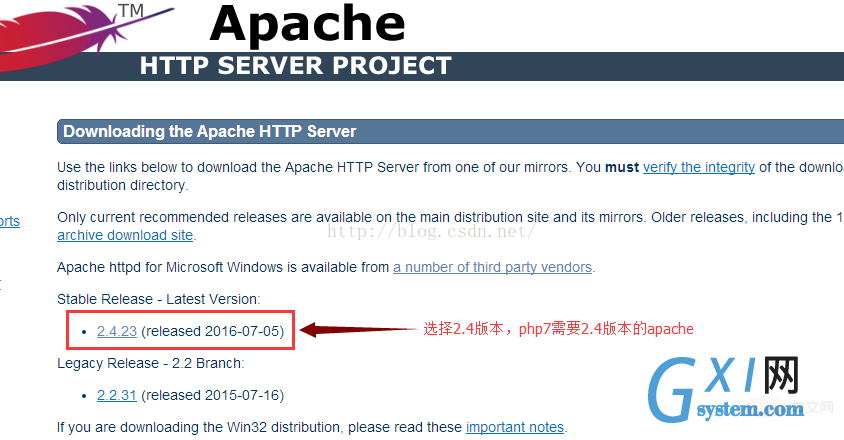The height and width of the screenshot is (440, 844).
Task: Click the partially visible 'orts' sidebar link
Action: 10,221
